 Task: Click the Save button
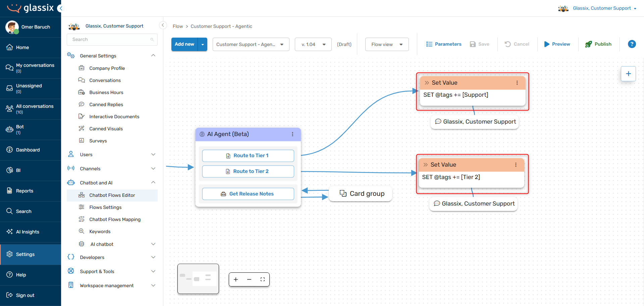coord(480,44)
